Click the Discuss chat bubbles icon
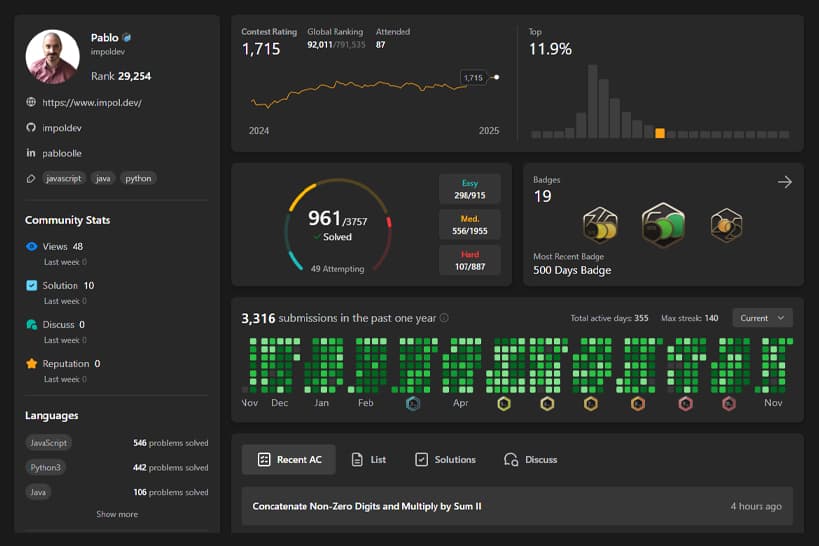The height and width of the screenshot is (546, 819). (32, 325)
